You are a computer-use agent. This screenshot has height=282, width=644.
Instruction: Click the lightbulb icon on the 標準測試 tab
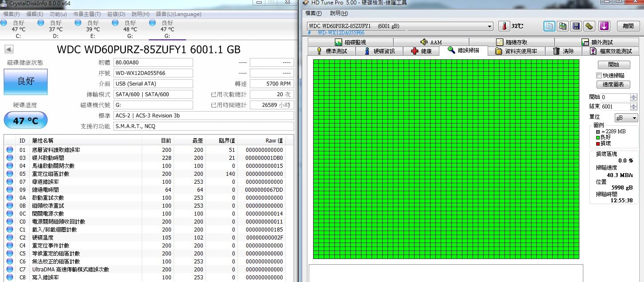(x=319, y=51)
